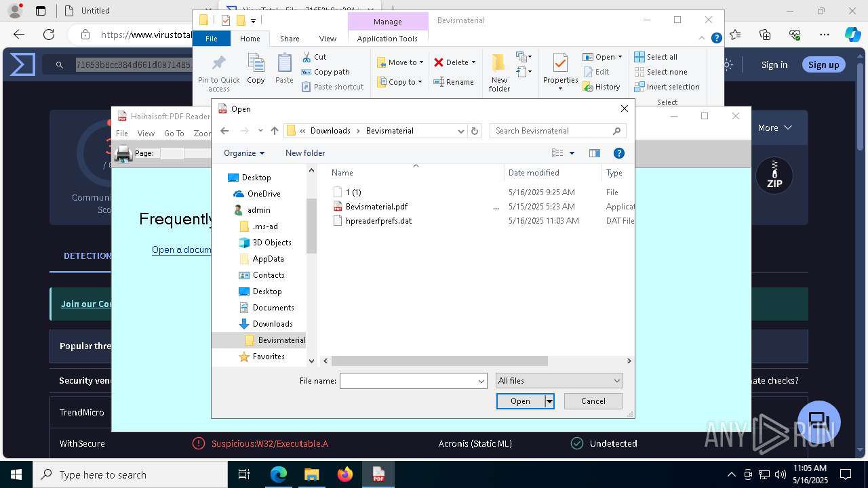868x488 pixels.
Task: Expand the More menu on VirusTotal page
Action: (775, 127)
